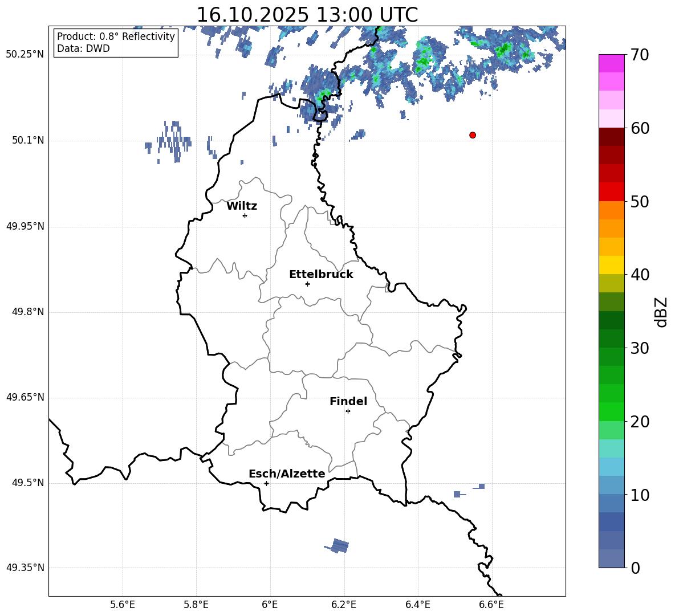Click the map title showing 16.10.2025 13:00 UTC
This screenshot has height=616, width=675.
[307, 15]
